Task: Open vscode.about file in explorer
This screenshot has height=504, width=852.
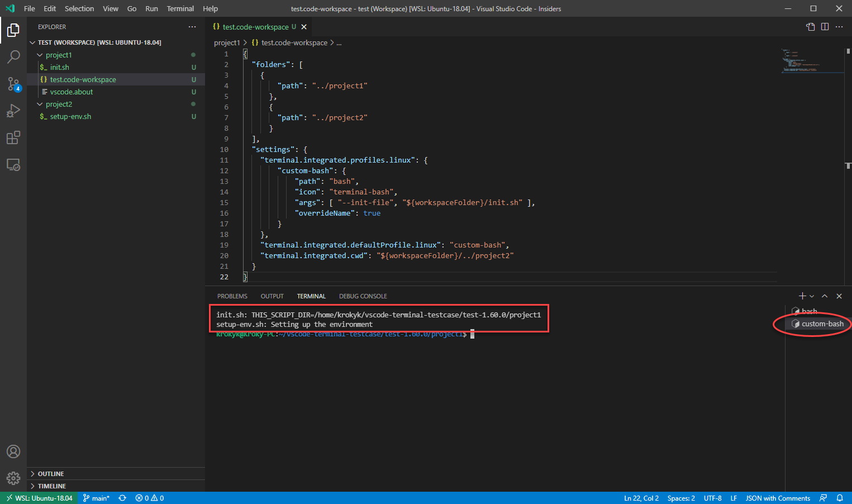Action: pyautogui.click(x=116, y=92)
